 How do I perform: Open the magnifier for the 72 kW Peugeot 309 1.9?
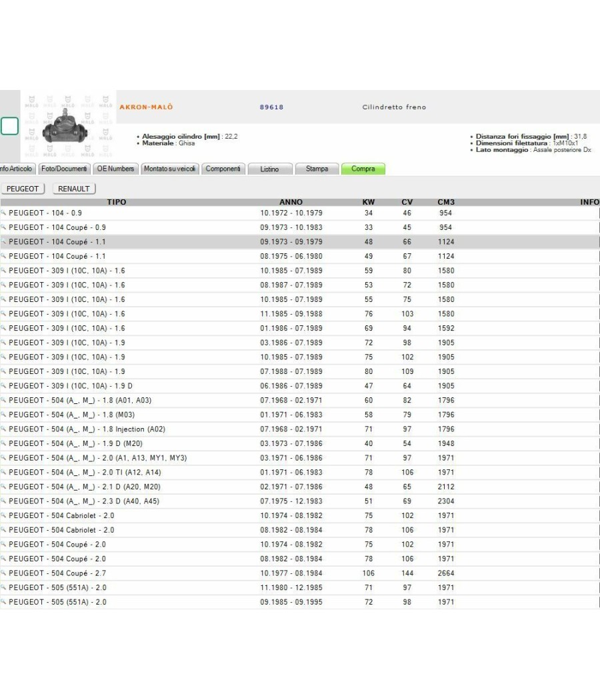[3, 343]
